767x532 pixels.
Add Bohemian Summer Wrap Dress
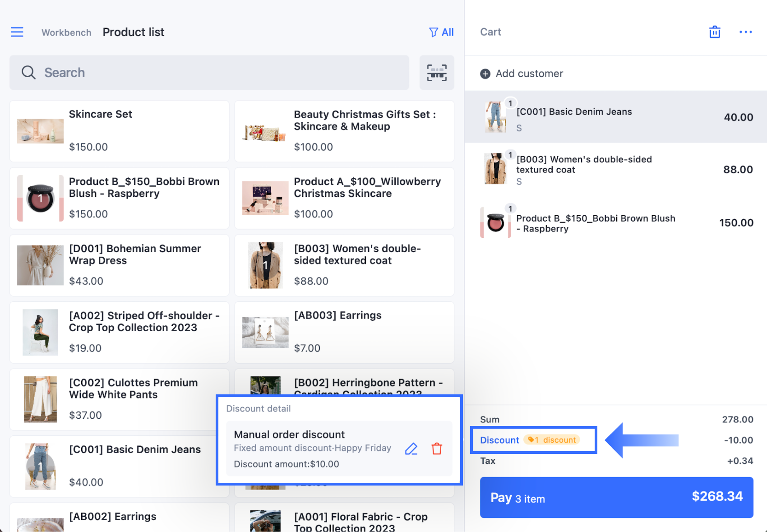coord(119,265)
